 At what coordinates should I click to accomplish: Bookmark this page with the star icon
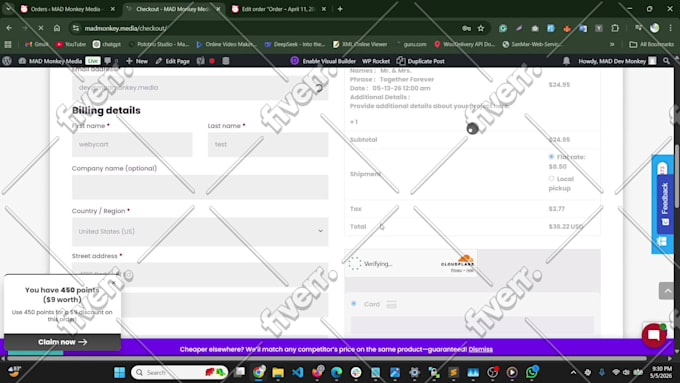481,28
